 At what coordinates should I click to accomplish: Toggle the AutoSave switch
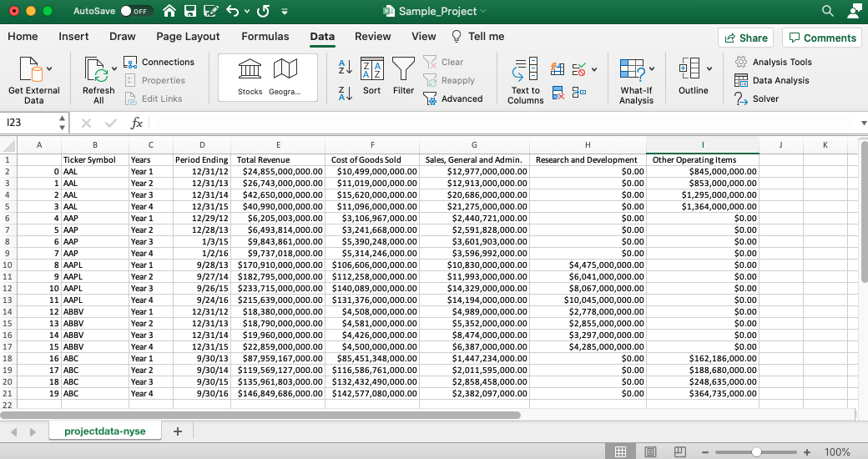click(x=135, y=12)
